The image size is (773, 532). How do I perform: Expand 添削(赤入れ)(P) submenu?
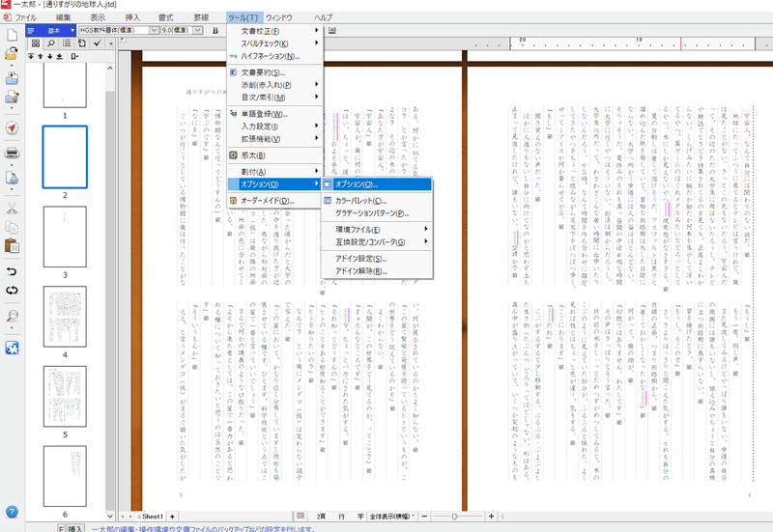pyautogui.click(x=274, y=85)
